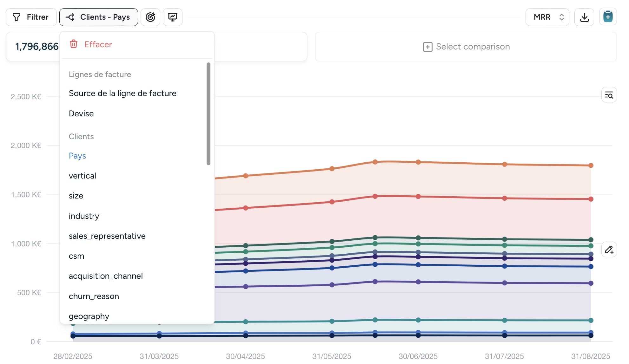Image resolution: width=629 pixels, height=364 pixels.
Task: Select churn_reason grouping option
Action: coord(94,296)
